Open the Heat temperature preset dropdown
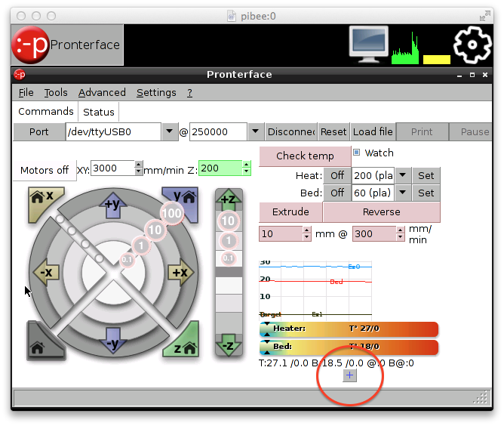 pos(402,175)
